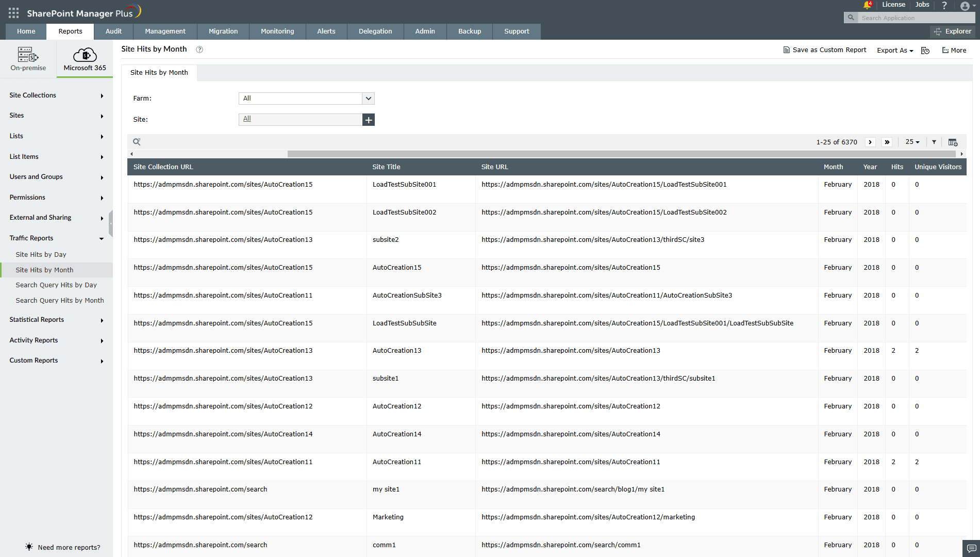Open the Site Hits by Day report

(x=41, y=255)
